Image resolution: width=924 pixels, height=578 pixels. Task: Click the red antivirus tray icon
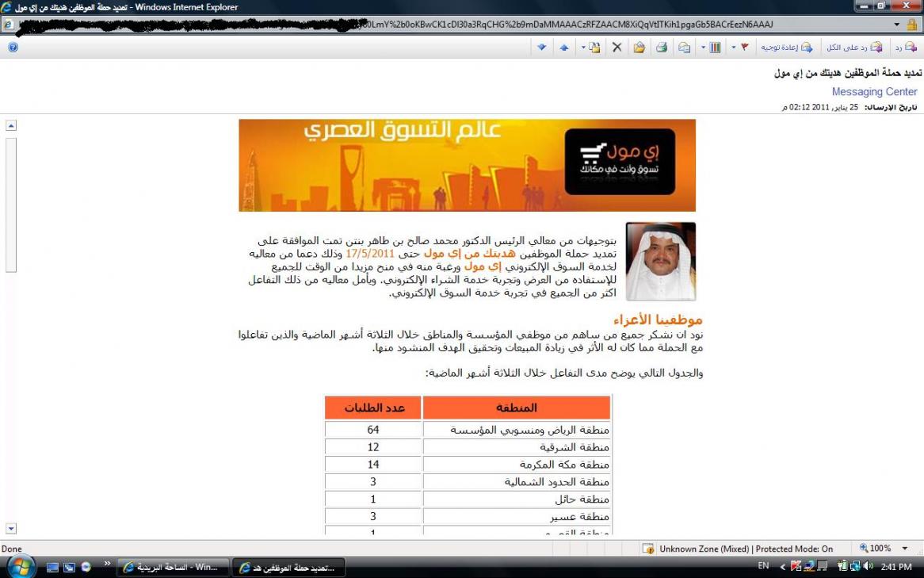click(796, 567)
